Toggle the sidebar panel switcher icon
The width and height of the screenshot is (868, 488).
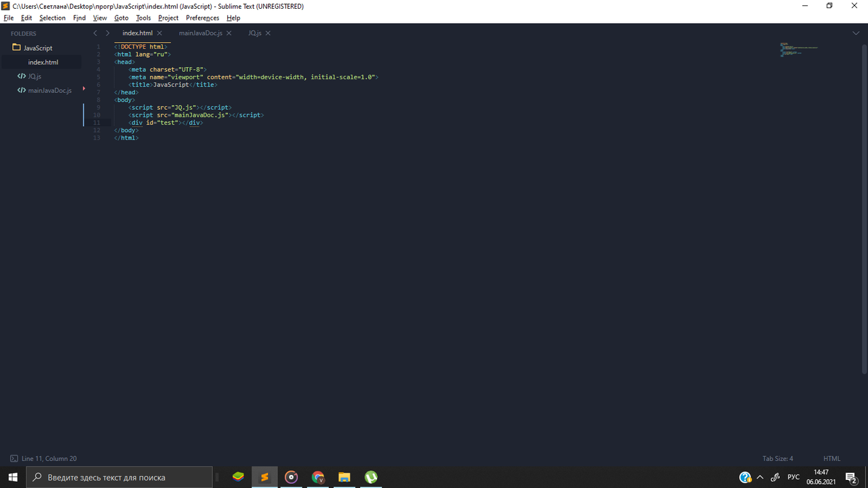coord(14,459)
